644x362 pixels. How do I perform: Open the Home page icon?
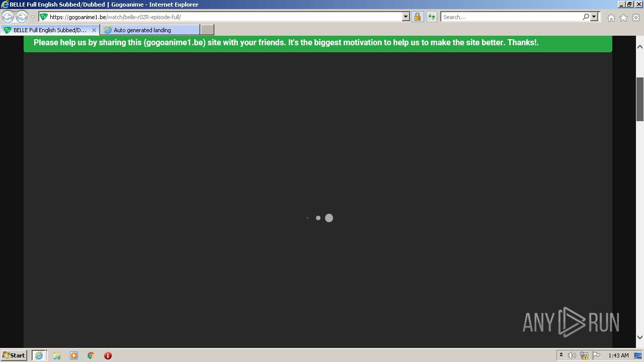click(611, 18)
